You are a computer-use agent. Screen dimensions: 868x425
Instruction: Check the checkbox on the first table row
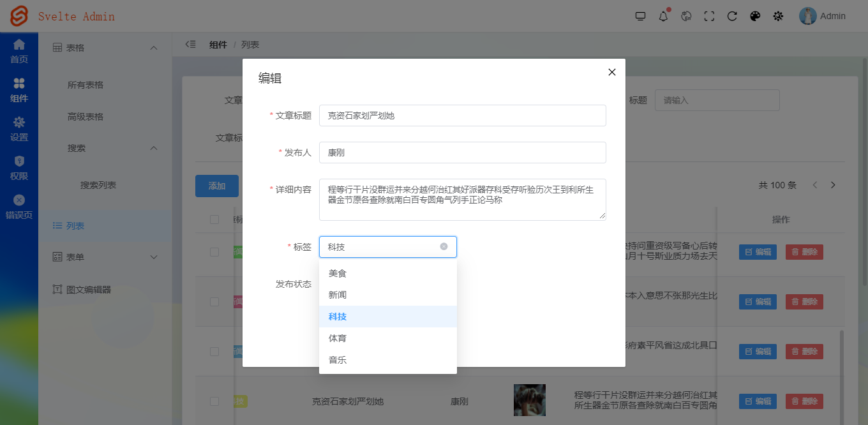pos(215,251)
